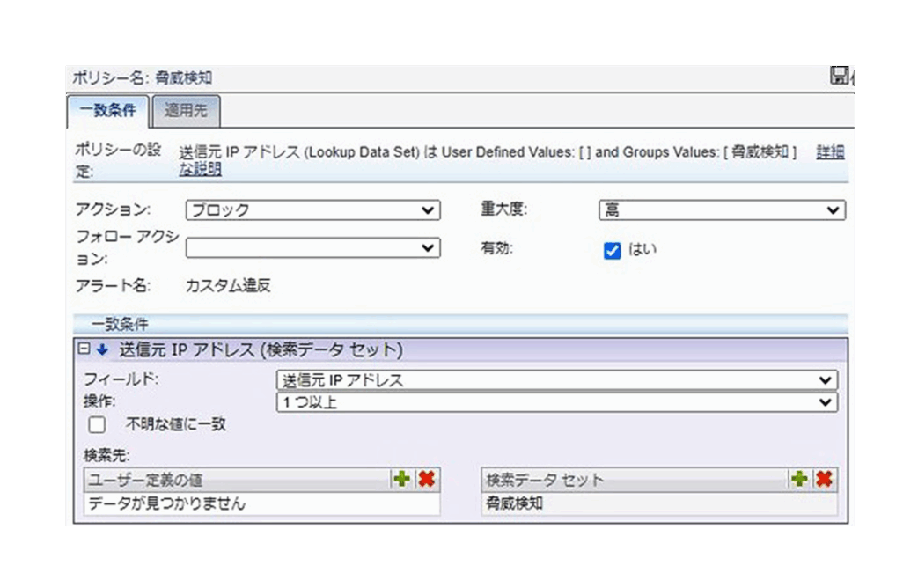Open the empty フォロー アクション dropdown
Viewport: 918px width, 588px height.
coord(312,248)
